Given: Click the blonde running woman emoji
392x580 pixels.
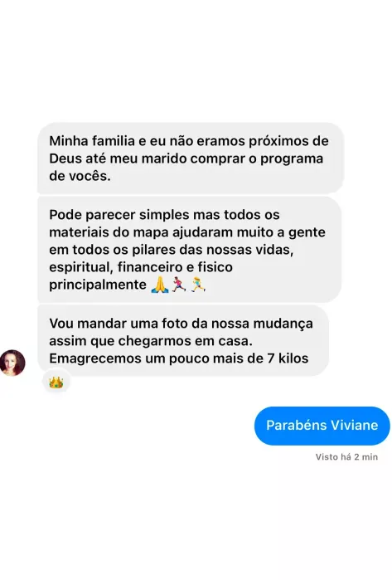Looking at the screenshot, I should pyautogui.click(x=198, y=285).
